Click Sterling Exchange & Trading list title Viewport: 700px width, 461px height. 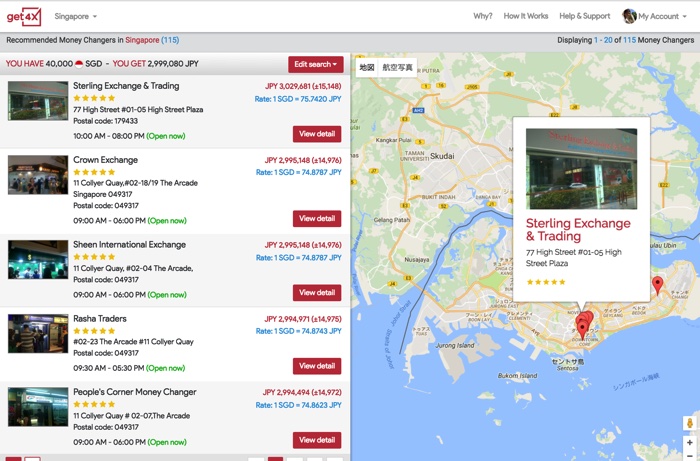(126, 86)
